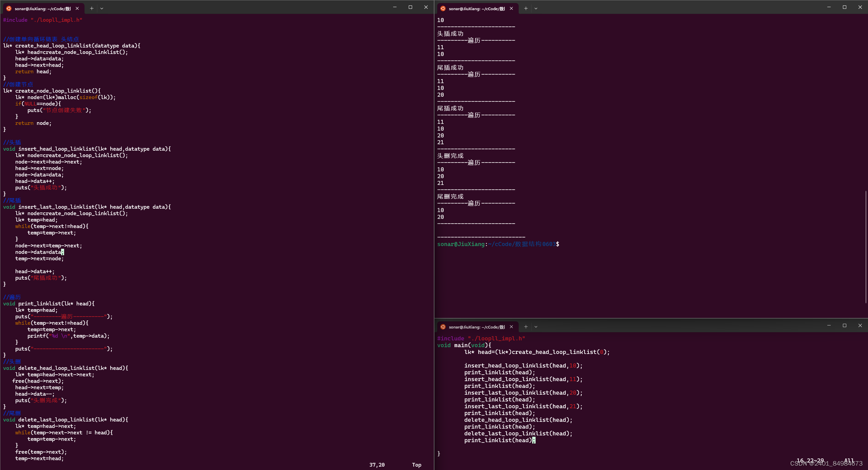Click Ubuntu icon on left terminal tab
This screenshot has height=470, width=868.
(x=9, y=8)
